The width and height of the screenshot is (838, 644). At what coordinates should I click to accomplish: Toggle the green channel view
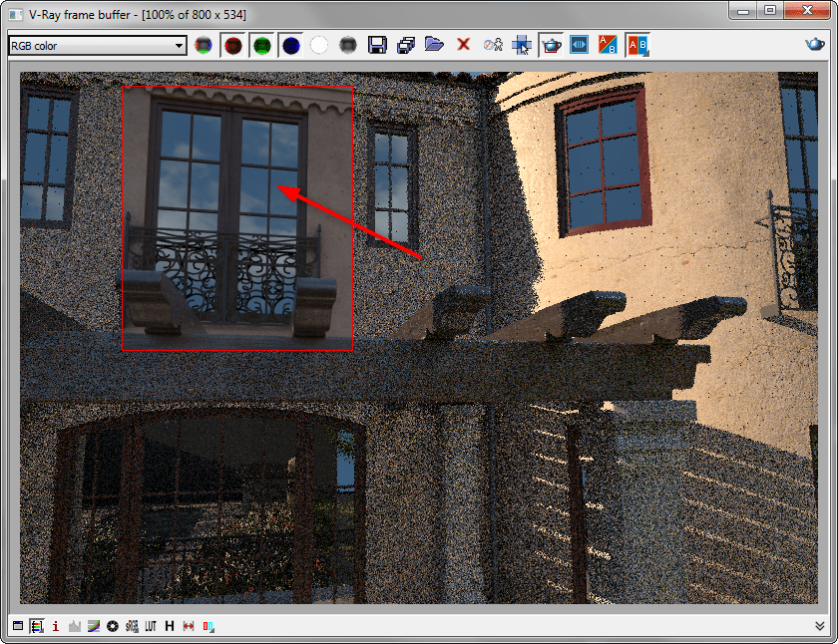pyautogui.click(x=261, y=45)
